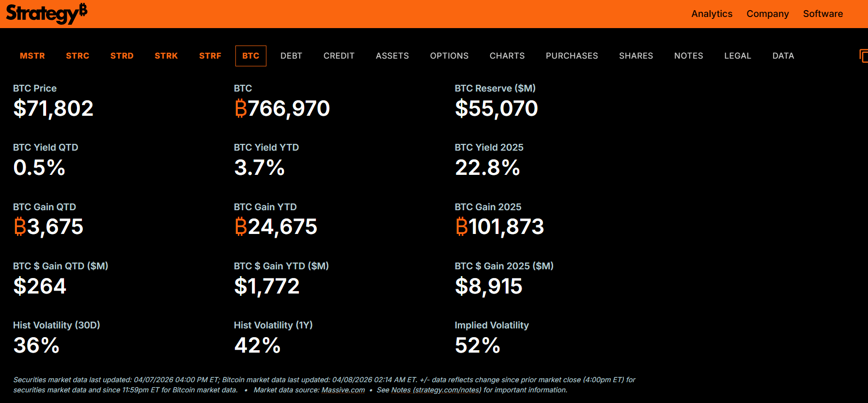Open the Analytics menu
This screenshot has width=868, height=403.
[712, 14]
